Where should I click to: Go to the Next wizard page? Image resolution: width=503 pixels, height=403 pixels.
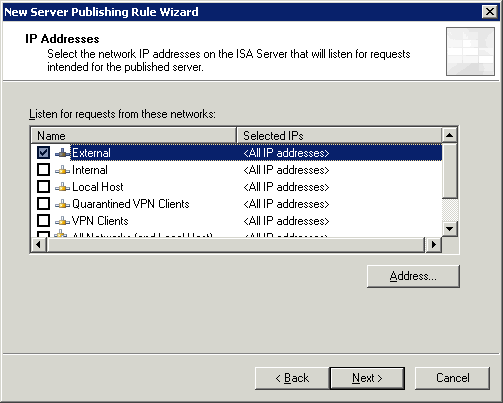[367, 378]
